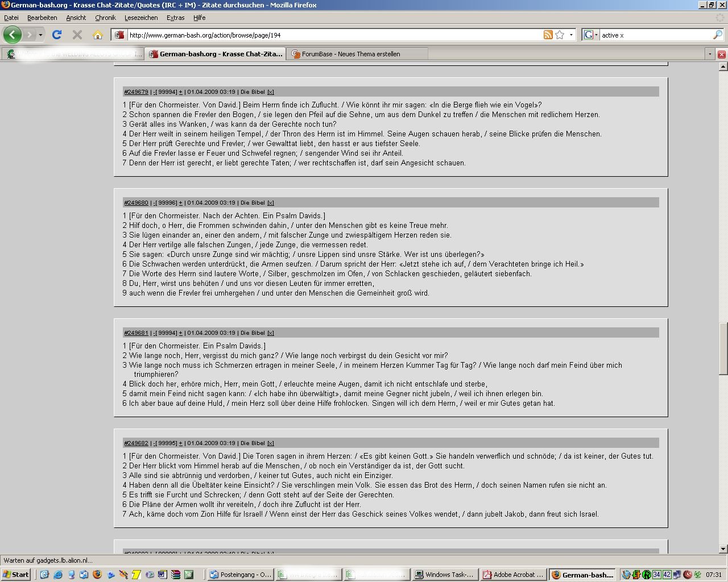Click the tray icon showing 42

point(667,575)
